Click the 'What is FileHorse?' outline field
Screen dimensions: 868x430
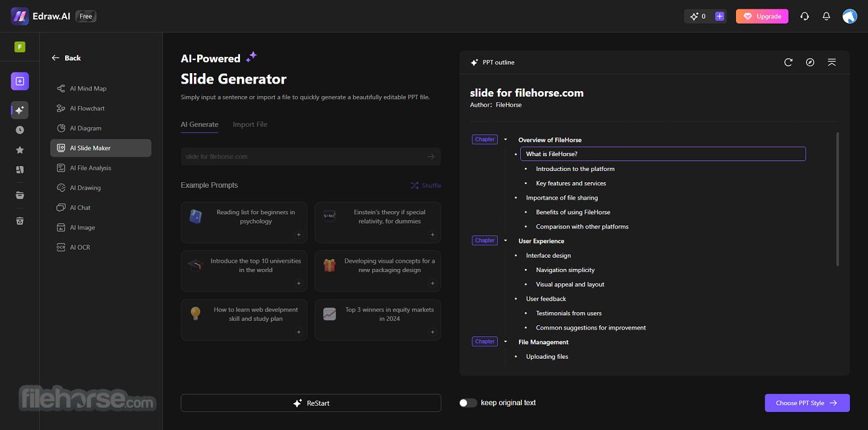click(x=663, y=154)
